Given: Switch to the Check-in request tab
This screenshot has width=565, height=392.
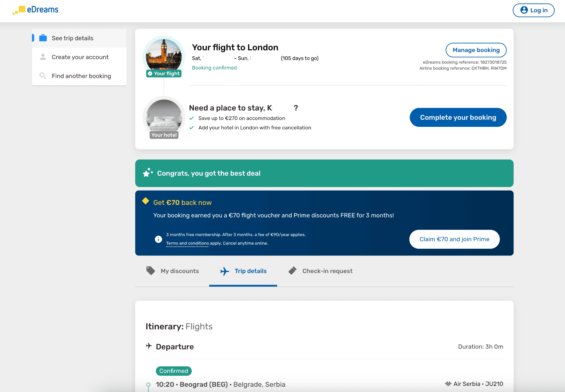Looking at the screenshot, I should point(327,271).
